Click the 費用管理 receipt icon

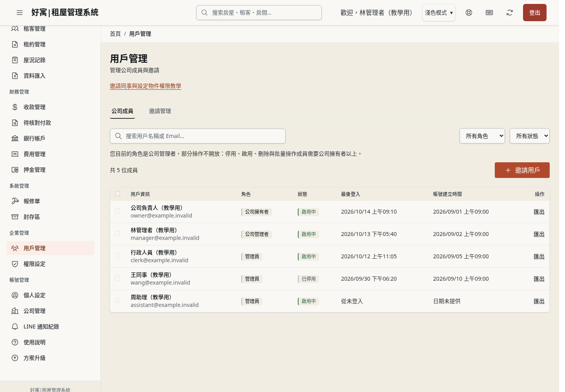click(15, 154)
